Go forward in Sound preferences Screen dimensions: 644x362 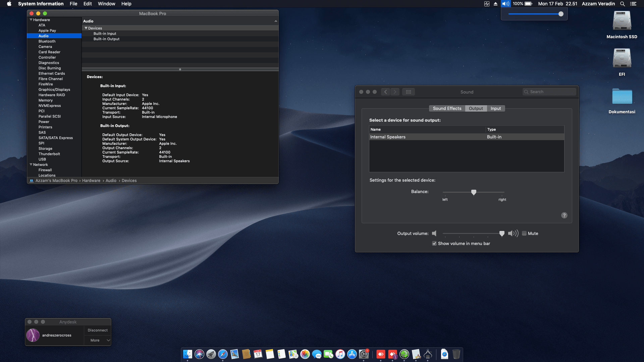tap(395, 92)
